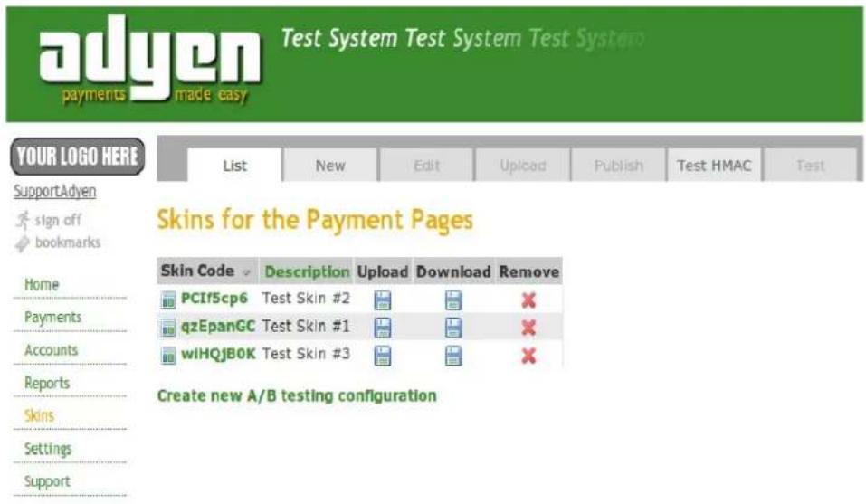Click the sign off link
Image resolution: width=866 pixels, height=504 pixels.
click(58, 220)
